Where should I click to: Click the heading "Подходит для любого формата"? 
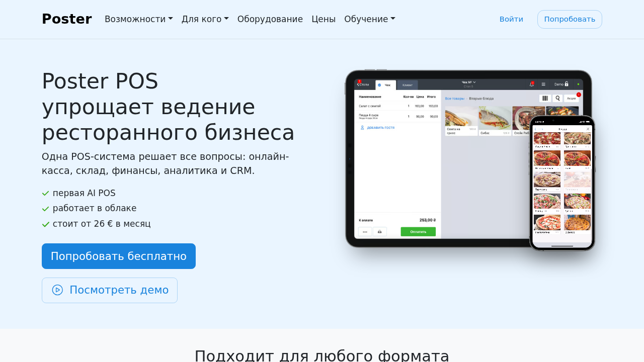(x=322, y=356)
